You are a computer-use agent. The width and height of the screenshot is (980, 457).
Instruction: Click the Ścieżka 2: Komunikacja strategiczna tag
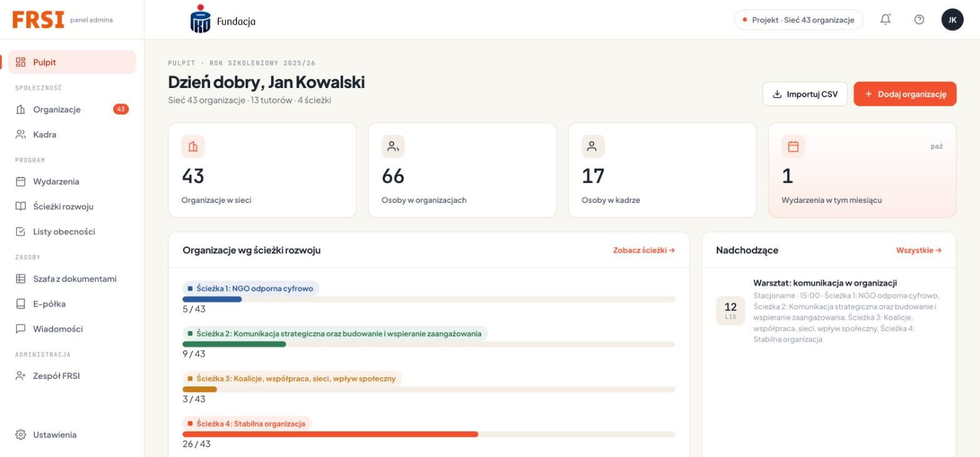[335, 333]
